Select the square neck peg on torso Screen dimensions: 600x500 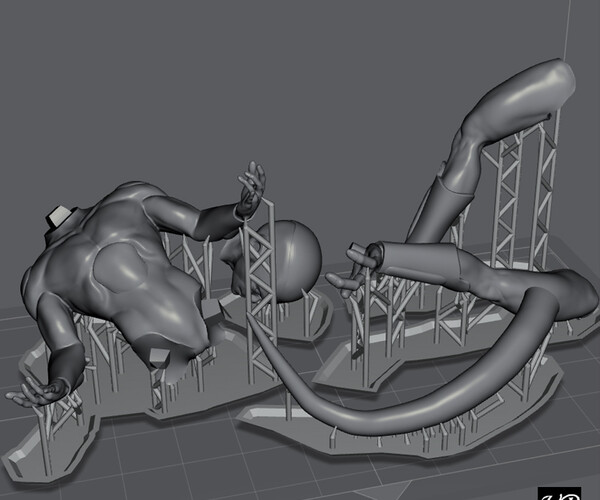point(60,217)
